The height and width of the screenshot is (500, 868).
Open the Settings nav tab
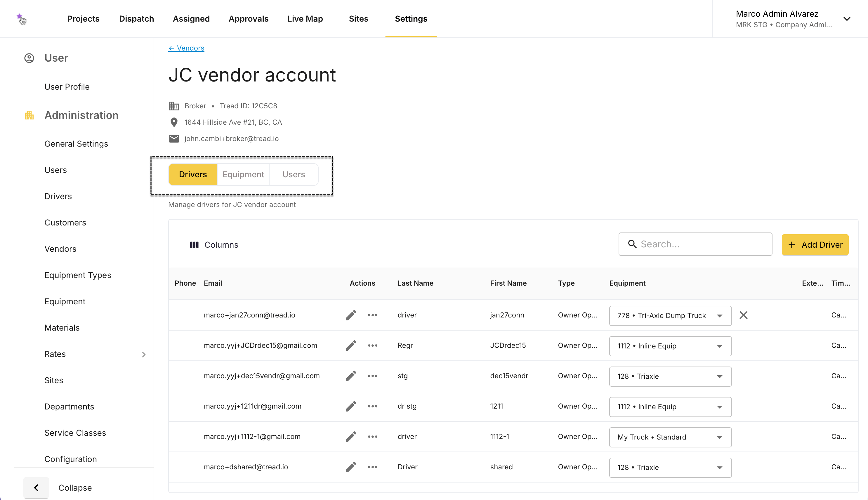pyautogui.click(x=411, y=19)
